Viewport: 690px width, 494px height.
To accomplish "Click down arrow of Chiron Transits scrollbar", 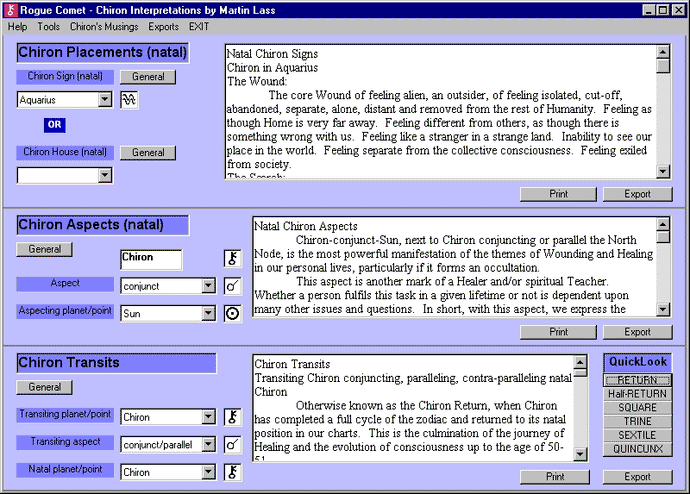I will click(580, 454).
